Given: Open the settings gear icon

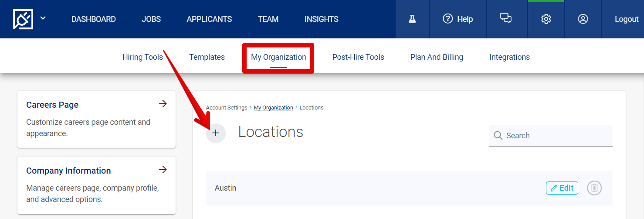Looking at the screenshot, I should 546,19.
